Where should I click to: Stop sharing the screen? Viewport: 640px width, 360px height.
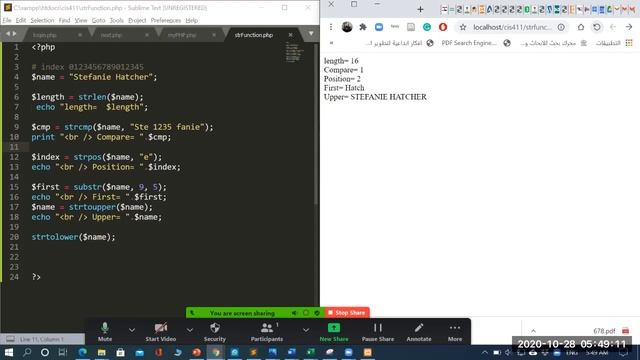click(x=347, y=313)
